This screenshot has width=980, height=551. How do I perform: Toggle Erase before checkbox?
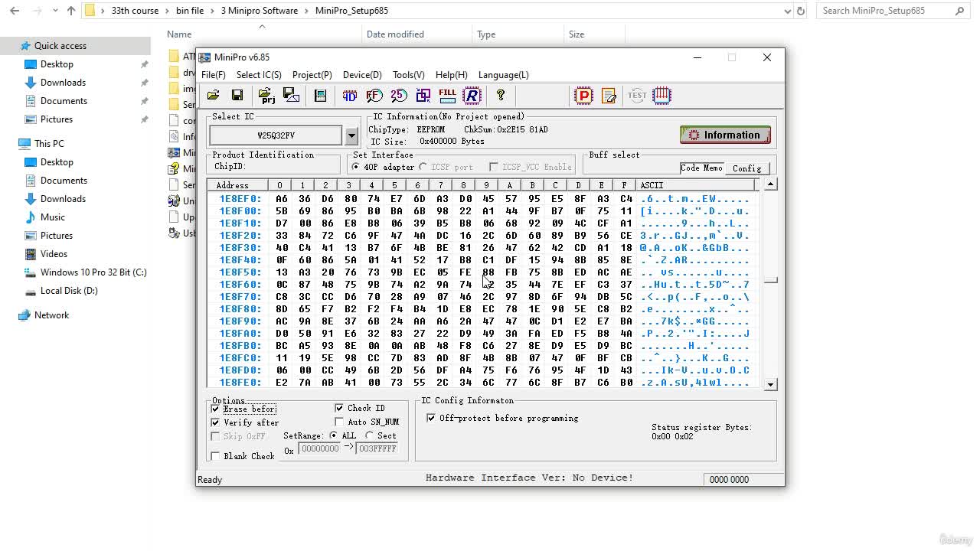point(215,409)
